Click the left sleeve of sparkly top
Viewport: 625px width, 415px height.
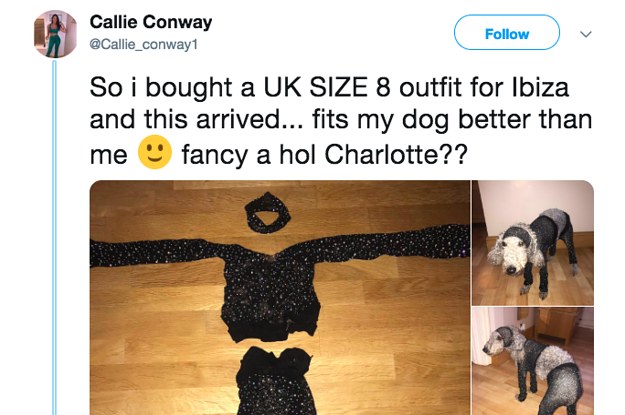155,252
